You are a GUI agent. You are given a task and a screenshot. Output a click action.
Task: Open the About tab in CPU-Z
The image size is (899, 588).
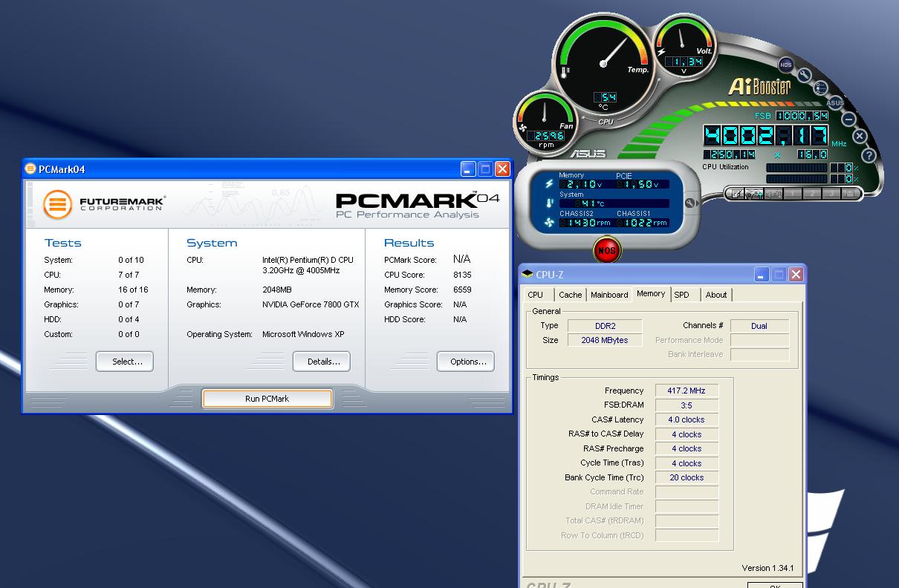[x=716, y=295]
